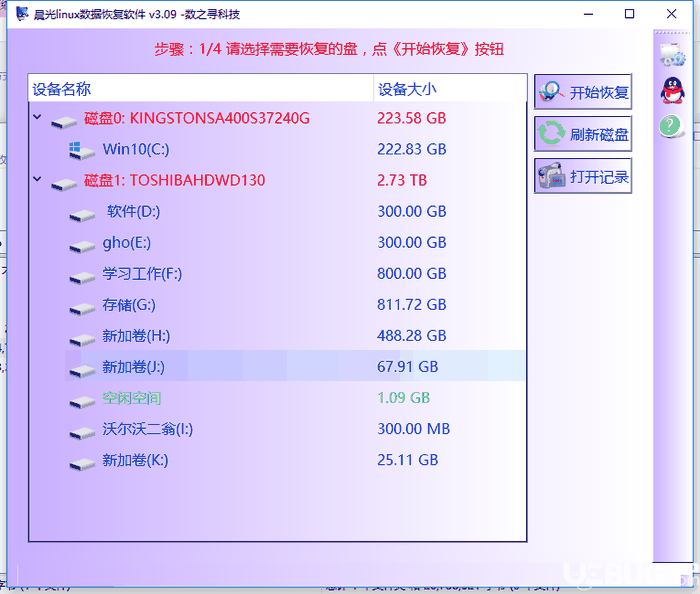Click the 刷新磁盘 (refresh disks) button
Image resolution: width=700 pixels, height=594 pixels.
point(583,134)
